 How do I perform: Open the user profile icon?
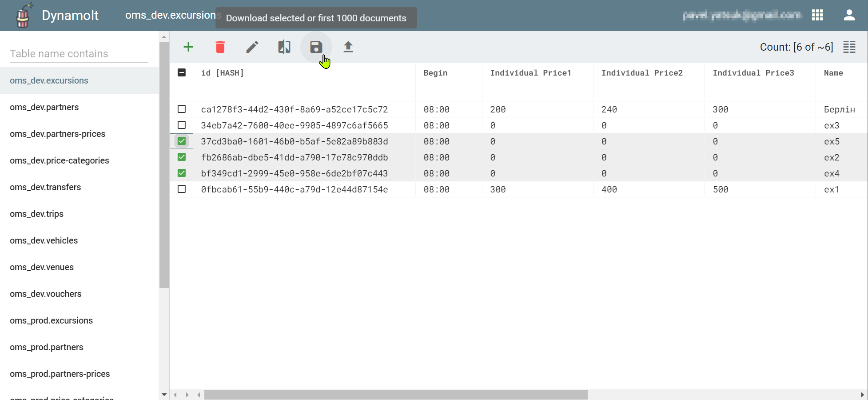click(849, 15)
